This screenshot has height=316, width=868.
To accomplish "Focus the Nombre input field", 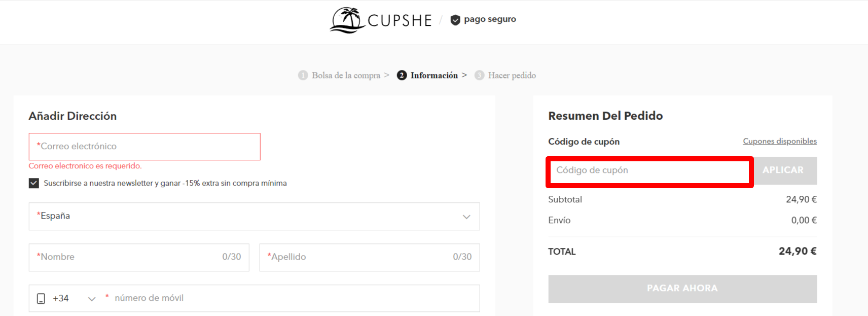I will point(139,257).
